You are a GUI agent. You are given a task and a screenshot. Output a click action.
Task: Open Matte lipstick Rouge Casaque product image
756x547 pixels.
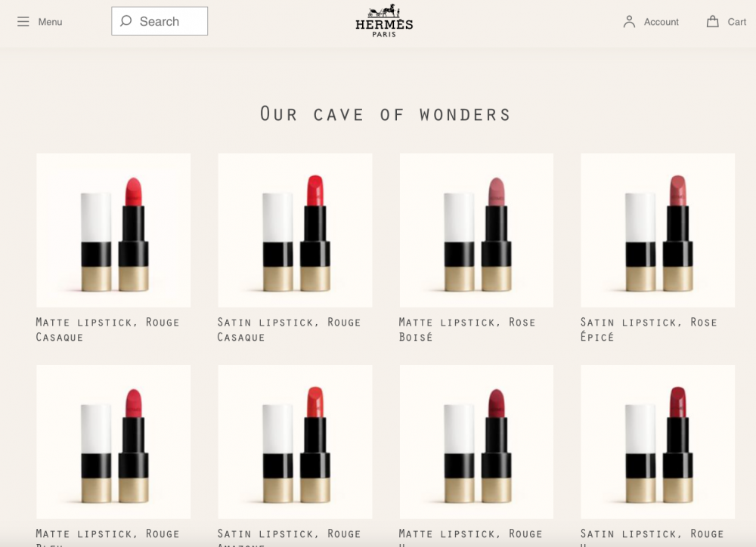click(x=113, y=230)
